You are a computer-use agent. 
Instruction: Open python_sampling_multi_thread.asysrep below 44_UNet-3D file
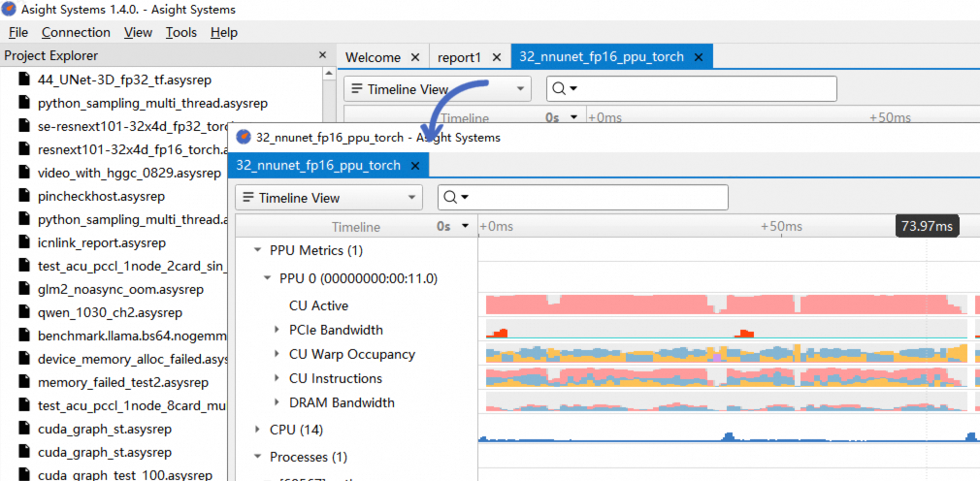[152, 103]
